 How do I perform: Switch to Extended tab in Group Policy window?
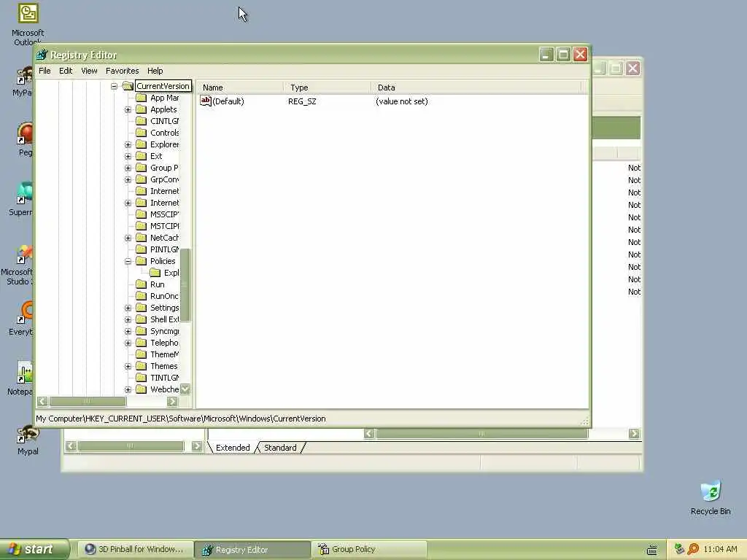[x=233, y=448]
